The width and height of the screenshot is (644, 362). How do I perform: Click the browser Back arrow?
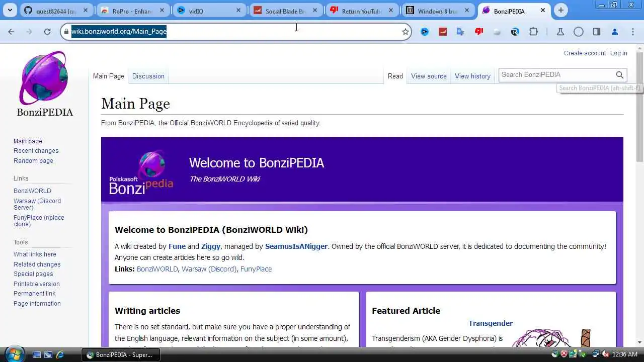click(11, 32)
